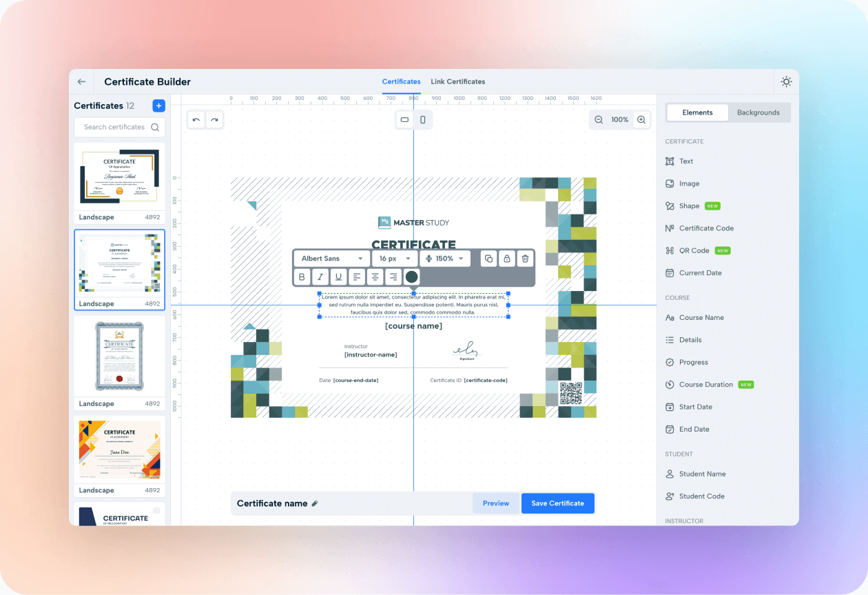
Task: Delete selected element with trash icon
Action: 525,259
